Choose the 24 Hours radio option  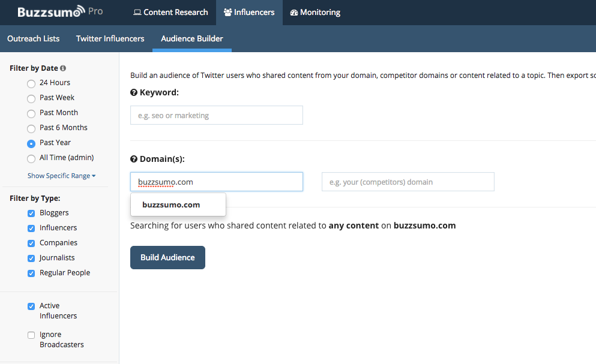coord(31,83)
